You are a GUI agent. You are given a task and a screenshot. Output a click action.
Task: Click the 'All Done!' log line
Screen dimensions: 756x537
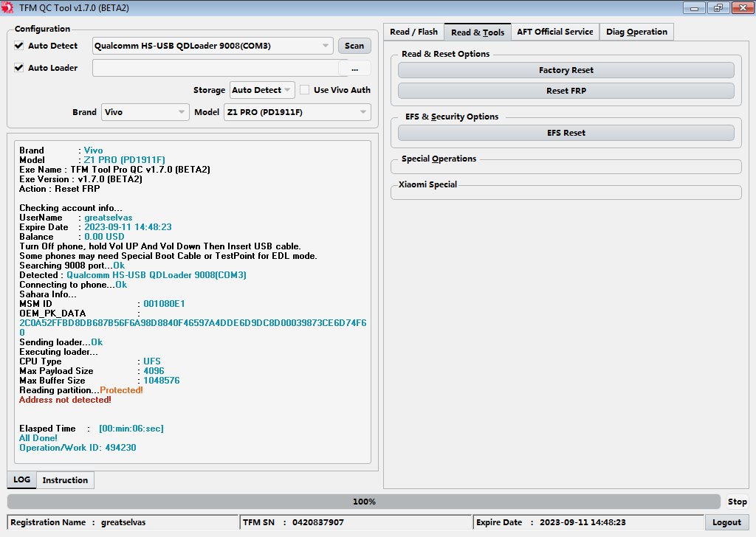pyautogui.click(x=38, y=438)
